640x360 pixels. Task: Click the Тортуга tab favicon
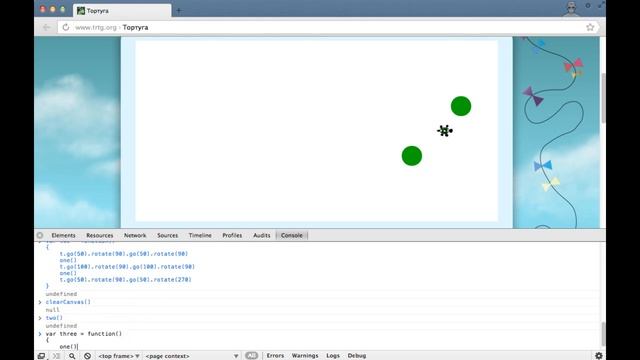(81, 11)
